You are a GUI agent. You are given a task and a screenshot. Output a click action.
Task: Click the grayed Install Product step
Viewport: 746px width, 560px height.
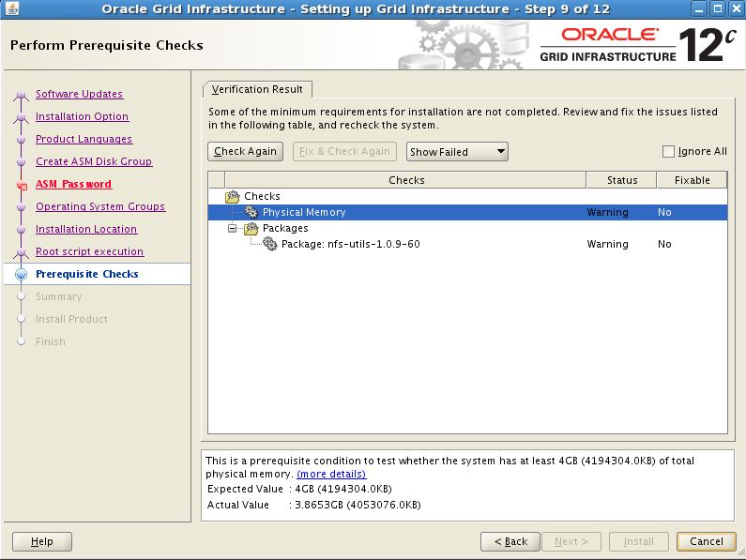71,319
